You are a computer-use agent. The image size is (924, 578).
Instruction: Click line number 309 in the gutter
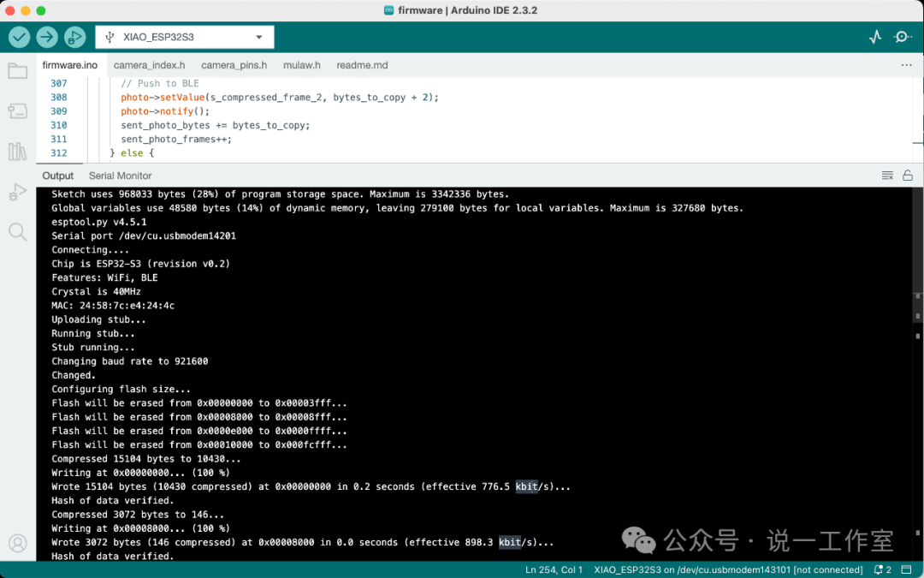coord(58,110)
